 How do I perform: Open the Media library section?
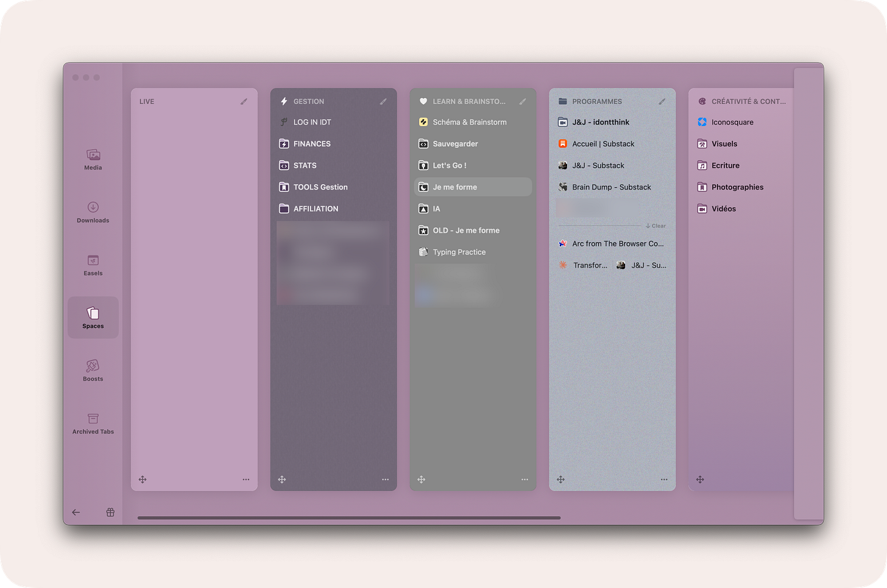[x=93, y=159]
